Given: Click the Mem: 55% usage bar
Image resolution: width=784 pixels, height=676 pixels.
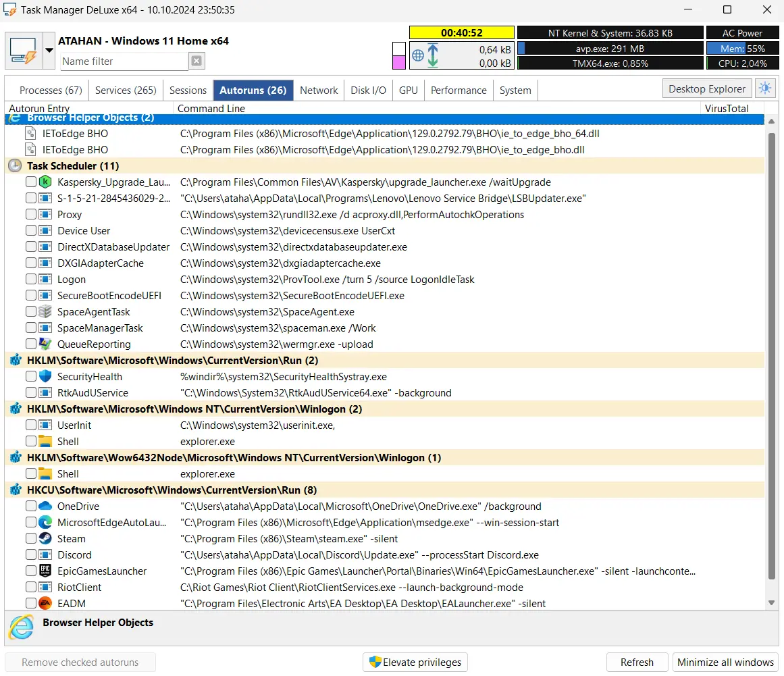Looking at the screenshot, I should (743, 49).
